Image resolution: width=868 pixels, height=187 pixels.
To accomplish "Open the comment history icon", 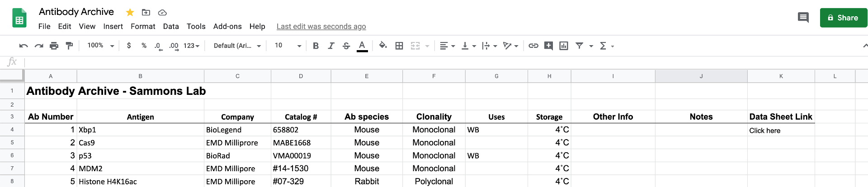I will (803, 18).
